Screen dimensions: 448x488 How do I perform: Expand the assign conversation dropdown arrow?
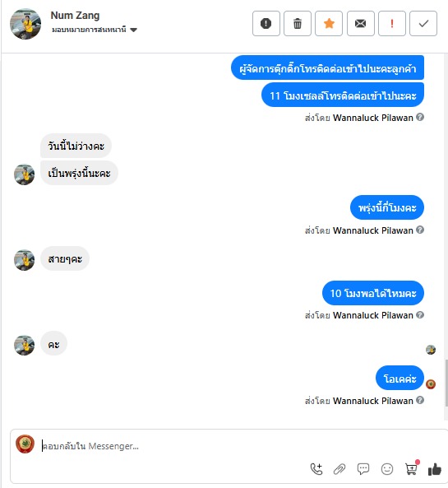coord(134,30)
